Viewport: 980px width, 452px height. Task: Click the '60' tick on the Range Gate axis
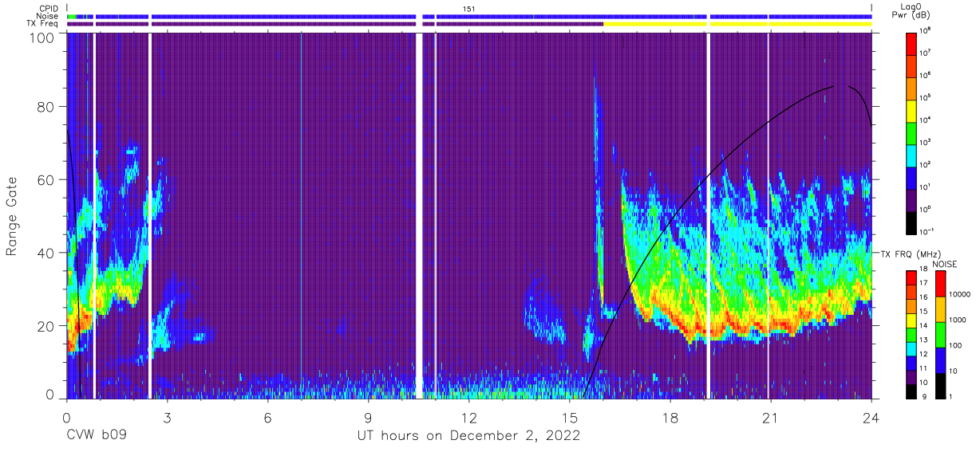[46, 179]
